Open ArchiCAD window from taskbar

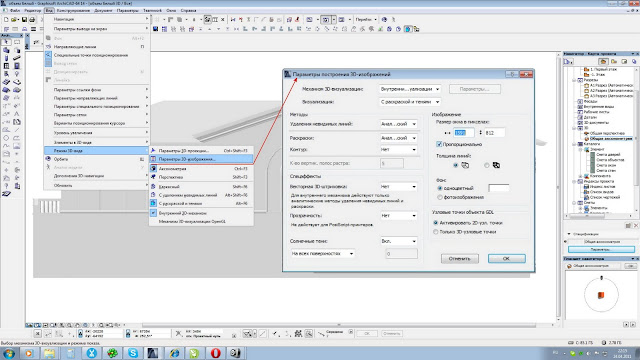pos(153,353)
